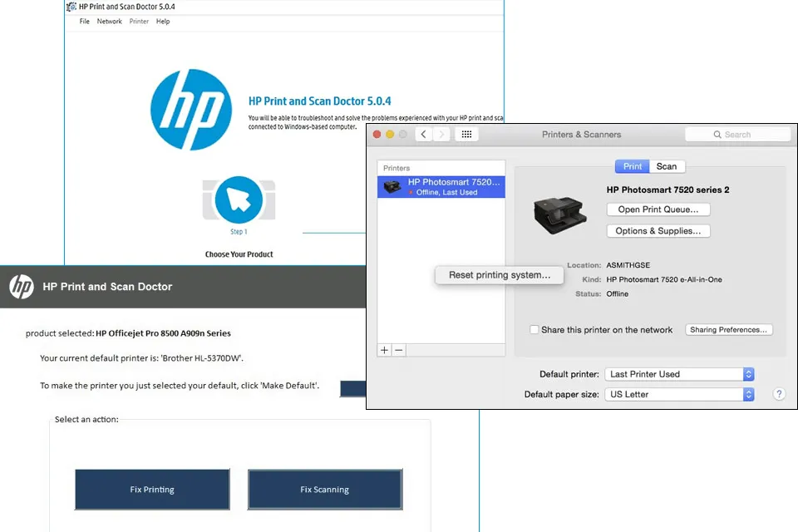798x532 pixels.
Task: Enable Share this printer on the network
Action: tap(534, 329)
